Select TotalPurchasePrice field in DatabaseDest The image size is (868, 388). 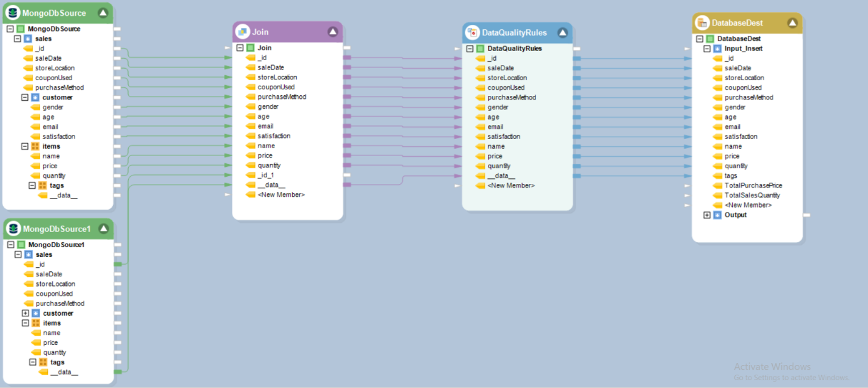[753, 186]
